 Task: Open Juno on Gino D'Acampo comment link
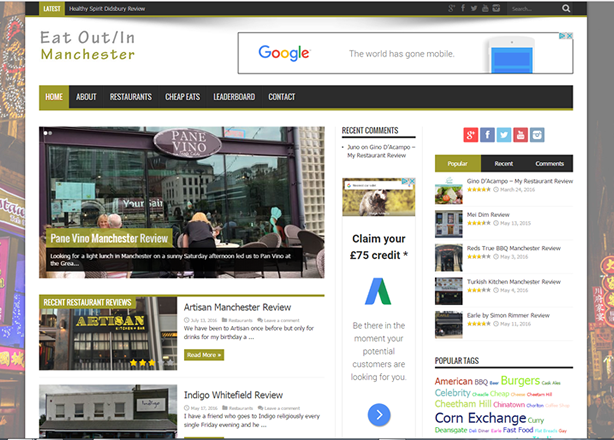381,151
